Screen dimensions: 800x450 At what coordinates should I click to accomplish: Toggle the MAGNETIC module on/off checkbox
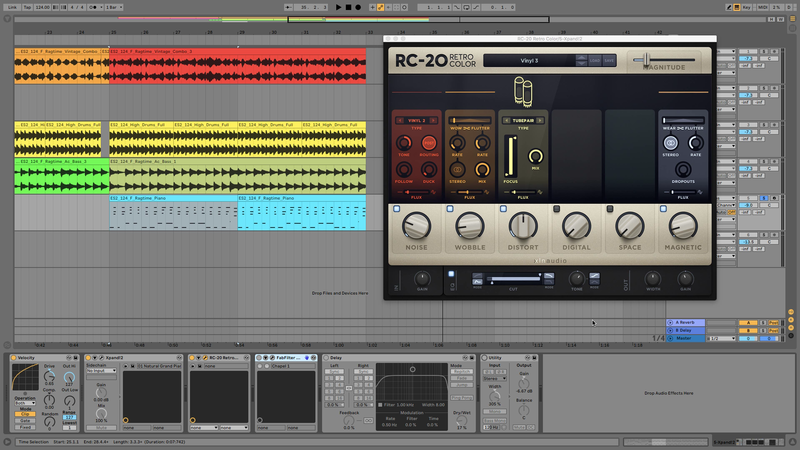click(x=663, y=209)
